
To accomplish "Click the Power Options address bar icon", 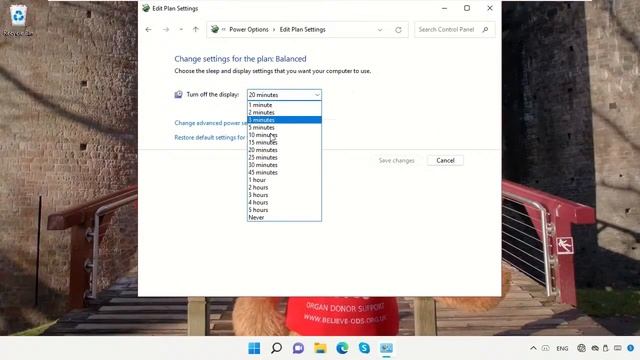I will click(x=215, y=29).
